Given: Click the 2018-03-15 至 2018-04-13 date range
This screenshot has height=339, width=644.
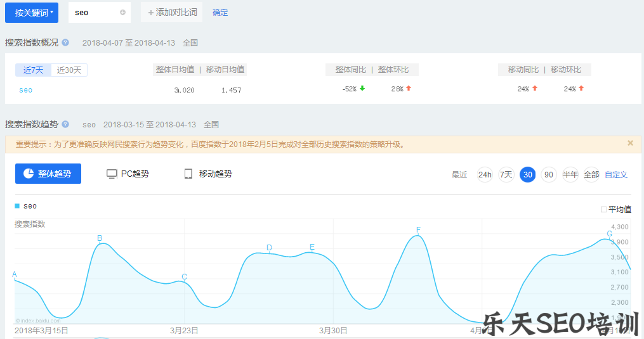Looking at the screenshot, I should tap(150, 124).
